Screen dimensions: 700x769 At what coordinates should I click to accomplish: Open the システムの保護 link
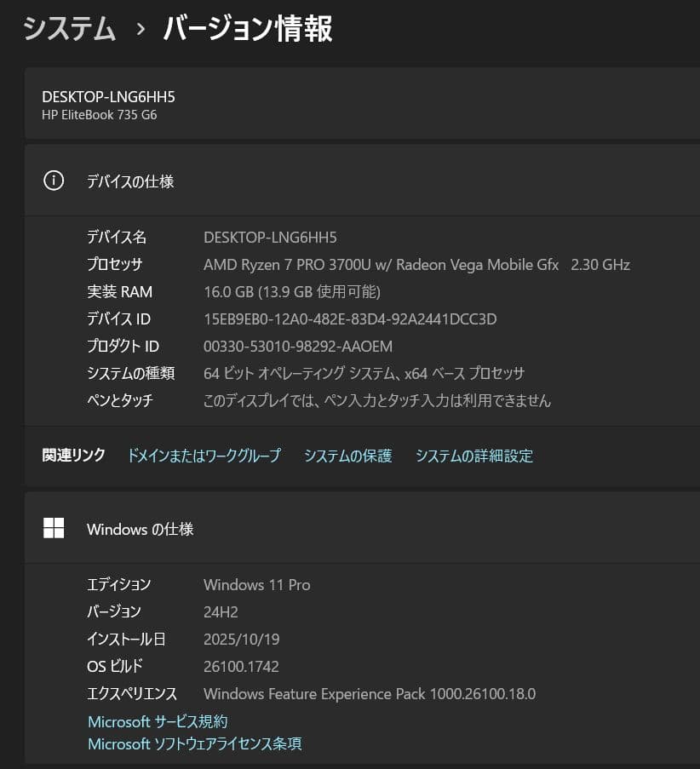coord(347,456)
